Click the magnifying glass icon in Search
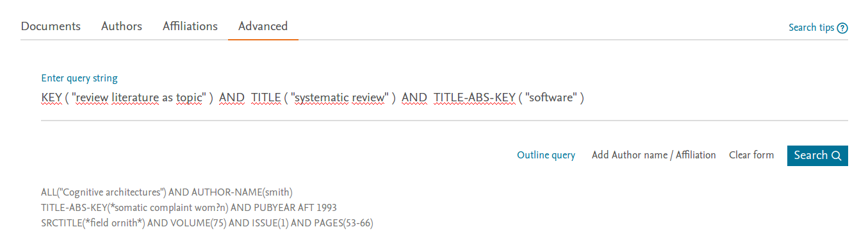The width and height of the screenshot is (868, 252). pyautogui.click(x=836, y=155)
